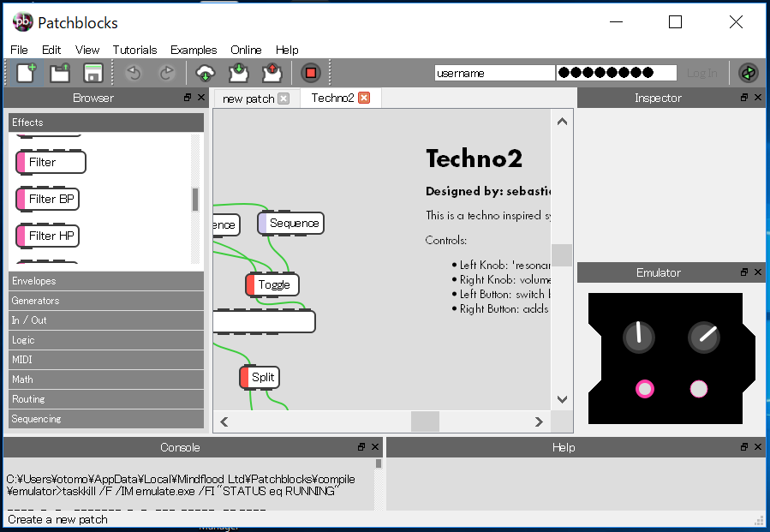Close the Console panel
The image size is (770, 532).
[x=374, y=446]
